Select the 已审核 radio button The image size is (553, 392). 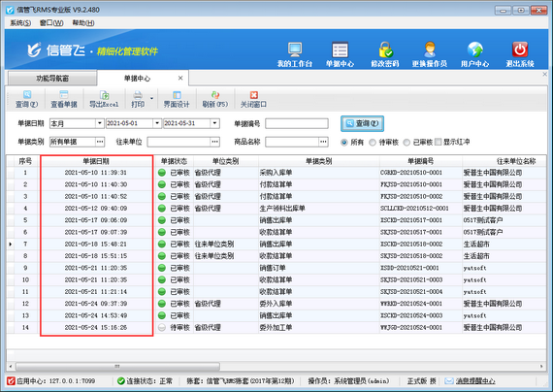(407, 143)
